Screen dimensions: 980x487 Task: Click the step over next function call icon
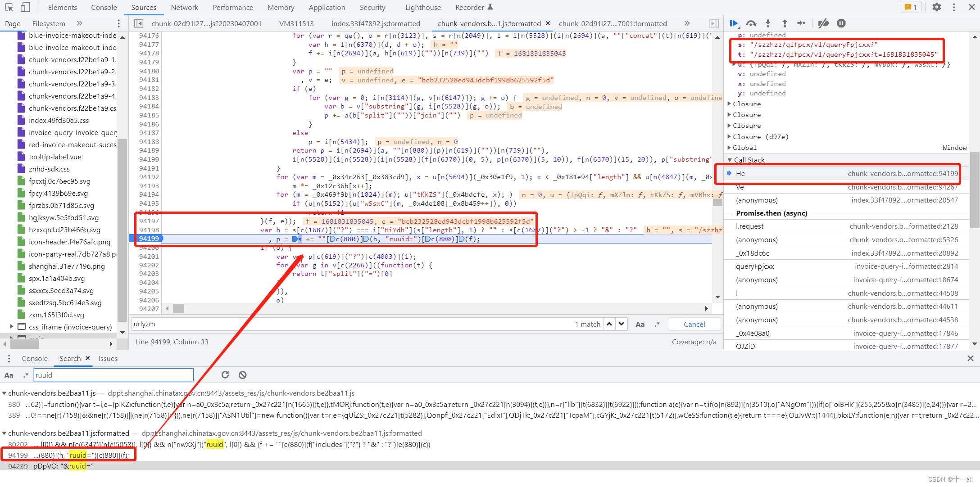(x=754, y=23)
